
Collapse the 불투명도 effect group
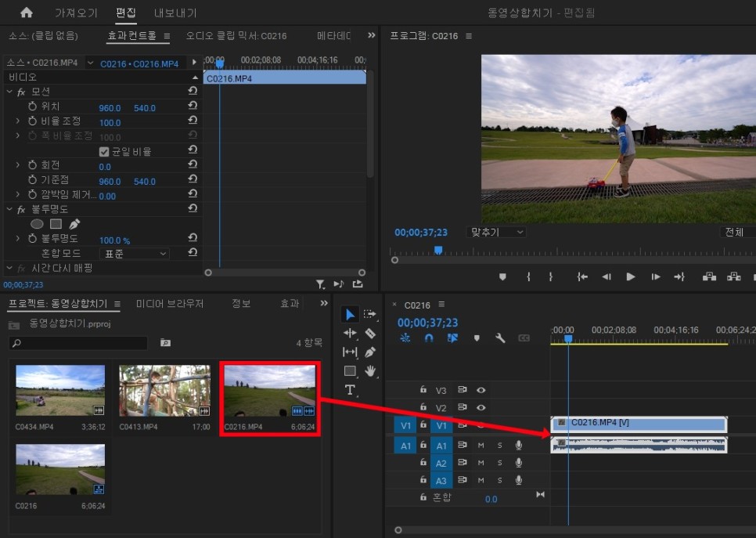pyautogui.click(x=9, y=209)
